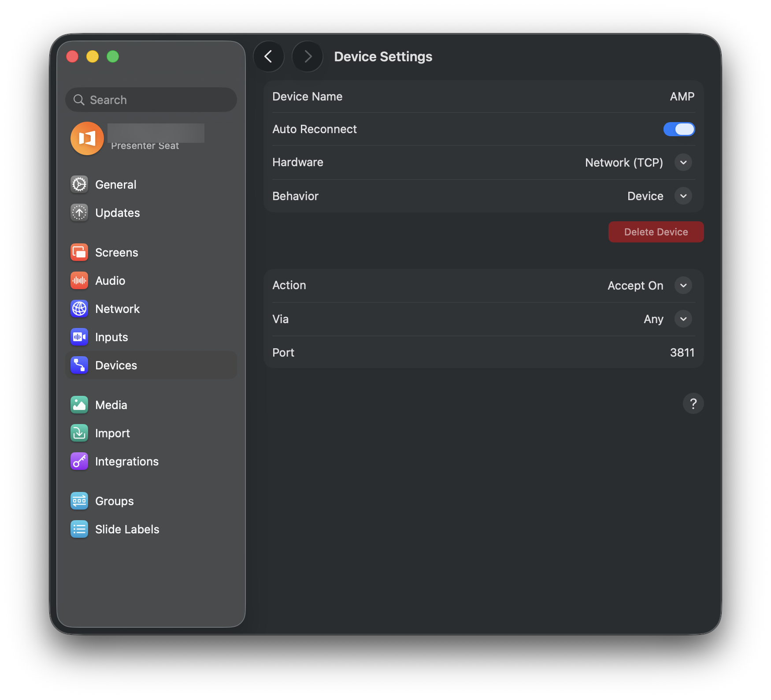The height and width of the screenshot is (700, 771).
Task: Expand the Via dropdown chevron
Action: (x=683, y=319)
